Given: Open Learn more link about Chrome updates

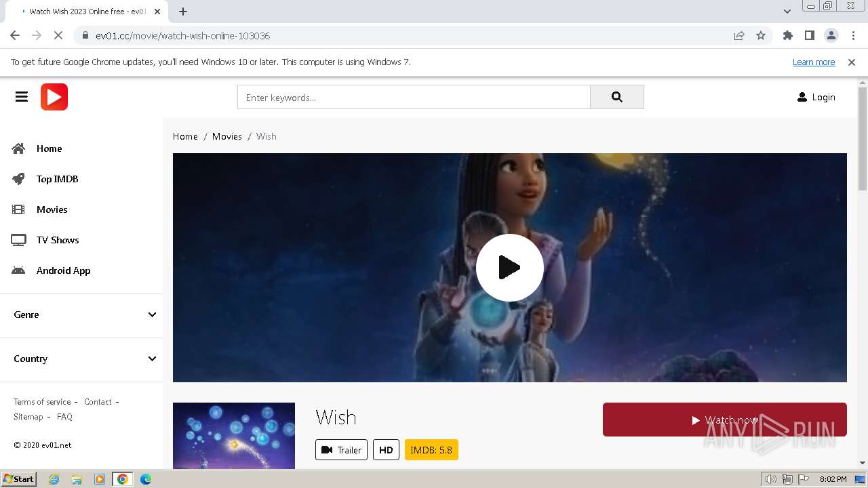Looking at the screenshot, I should point(814,62).
